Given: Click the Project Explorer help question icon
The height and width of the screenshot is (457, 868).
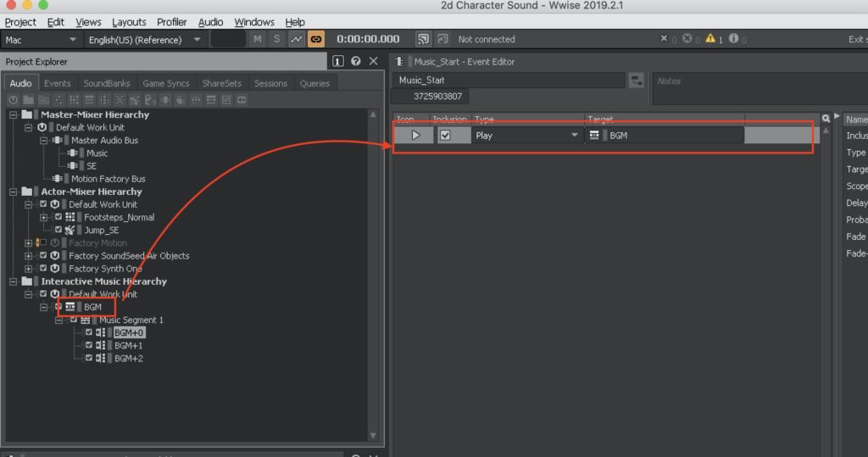Looking at the screenshot, I should pyautogui.click(x=356, y=61).
